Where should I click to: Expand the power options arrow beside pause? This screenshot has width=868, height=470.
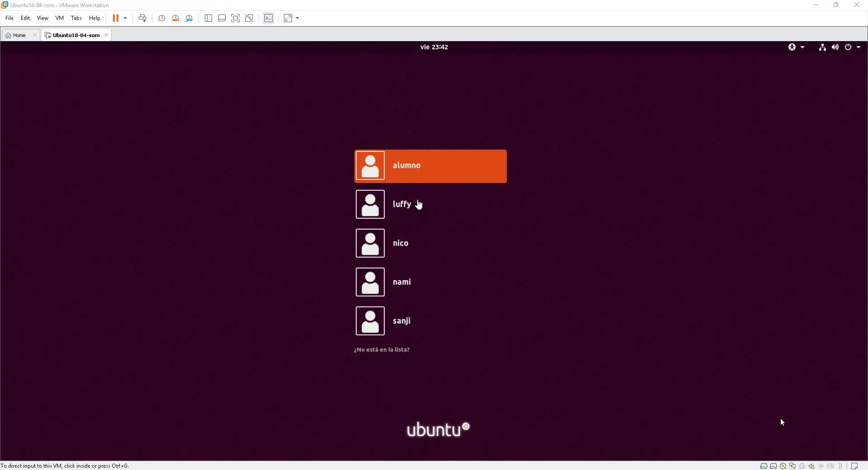[125, 18]
